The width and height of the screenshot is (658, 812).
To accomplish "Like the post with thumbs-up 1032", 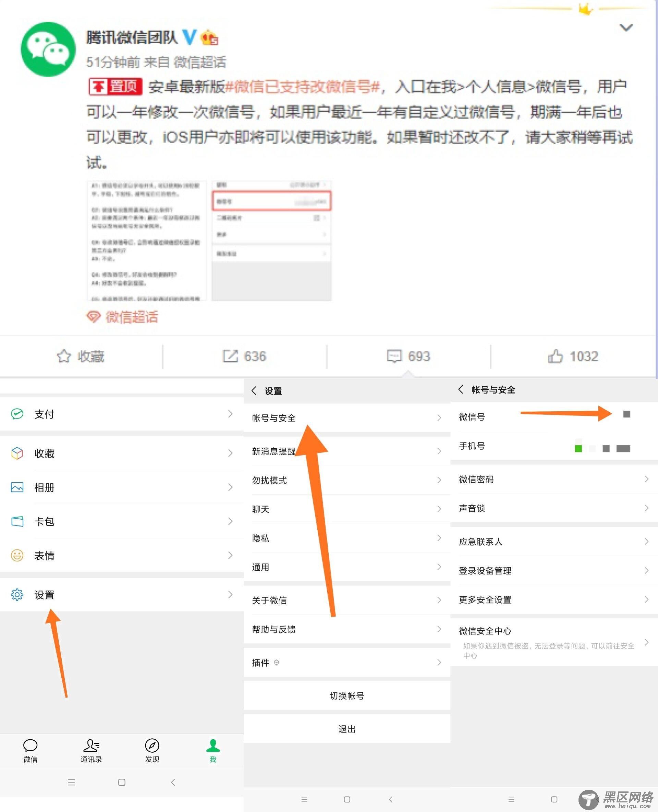I will click(x=555, y=356).
